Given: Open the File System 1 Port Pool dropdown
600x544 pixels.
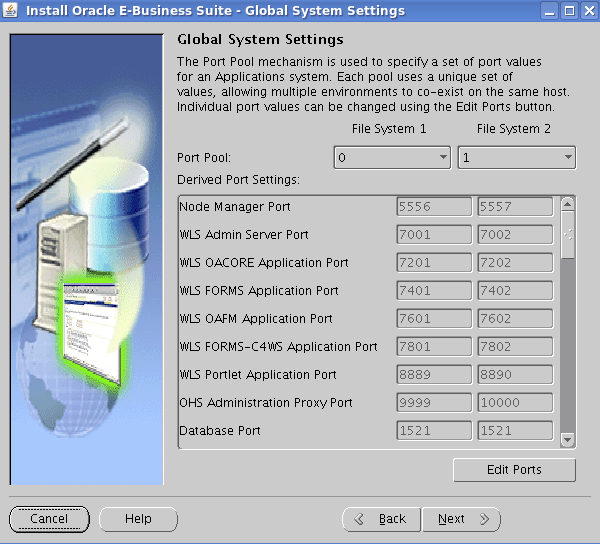Looking at the screenshot, I should coord(392,157).
